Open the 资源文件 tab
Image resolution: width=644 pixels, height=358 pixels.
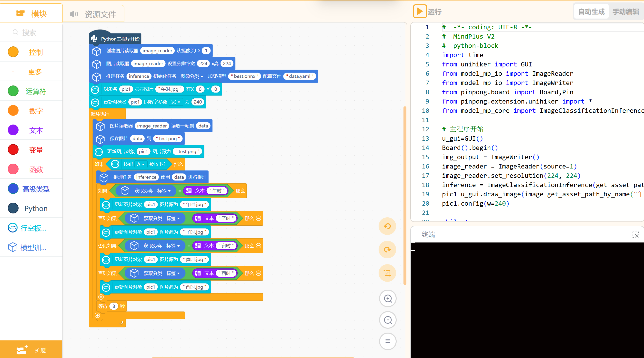click(x=93, y=14)
